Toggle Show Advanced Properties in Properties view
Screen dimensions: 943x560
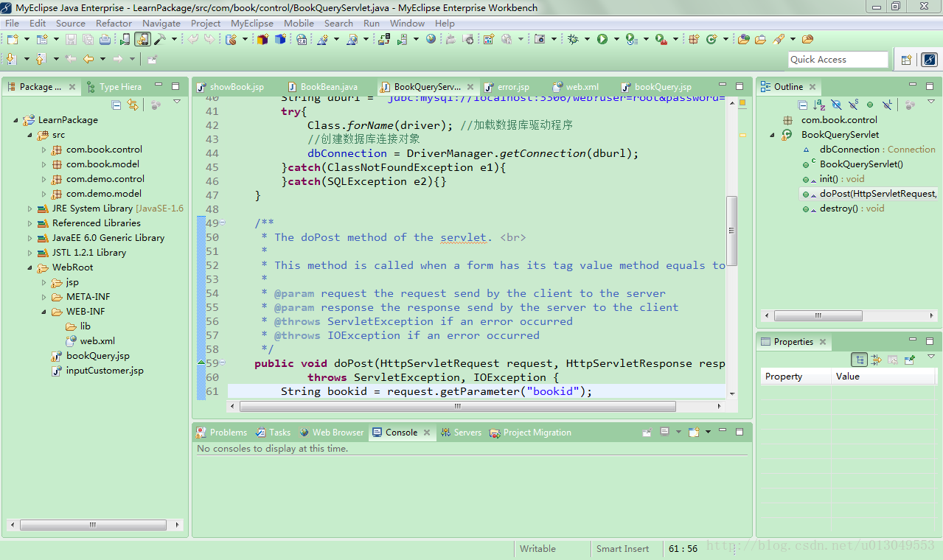(x=875, y=360)
